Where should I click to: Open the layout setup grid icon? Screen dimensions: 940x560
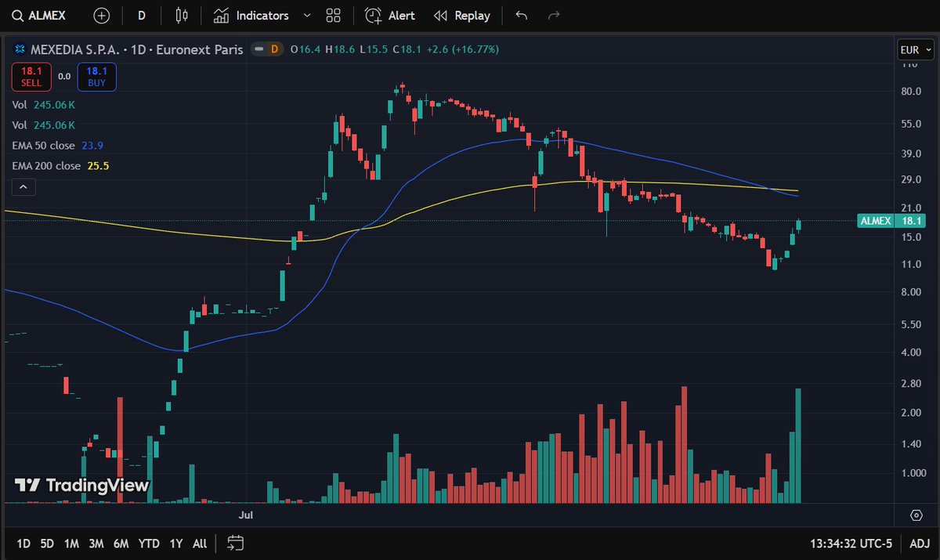pos(334,16)
